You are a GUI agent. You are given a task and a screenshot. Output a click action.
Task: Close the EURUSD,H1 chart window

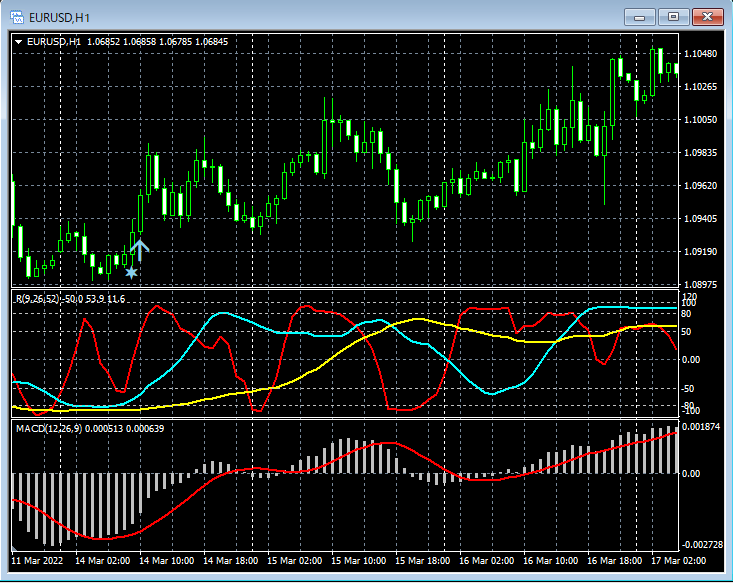tap(706, 16)
